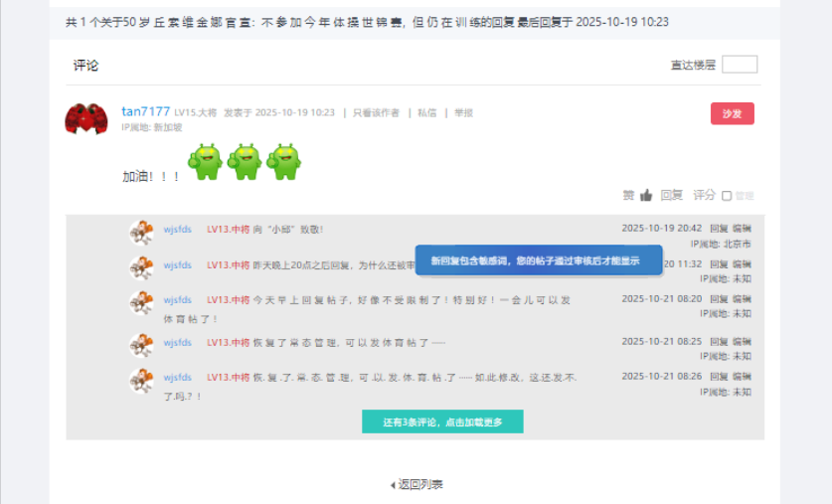Image resolution: width=832 pixels, height=504 pixels.
Task: Open wjsfds username on the 08:25 reply
Action: [177, 342]
